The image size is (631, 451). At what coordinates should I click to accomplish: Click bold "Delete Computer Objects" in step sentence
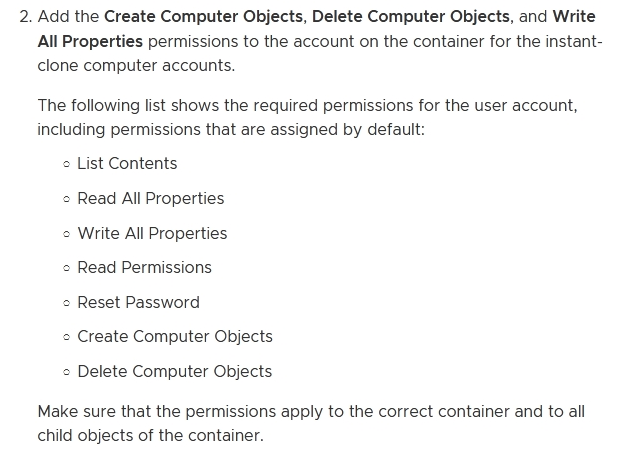click(x=411, y=17)
